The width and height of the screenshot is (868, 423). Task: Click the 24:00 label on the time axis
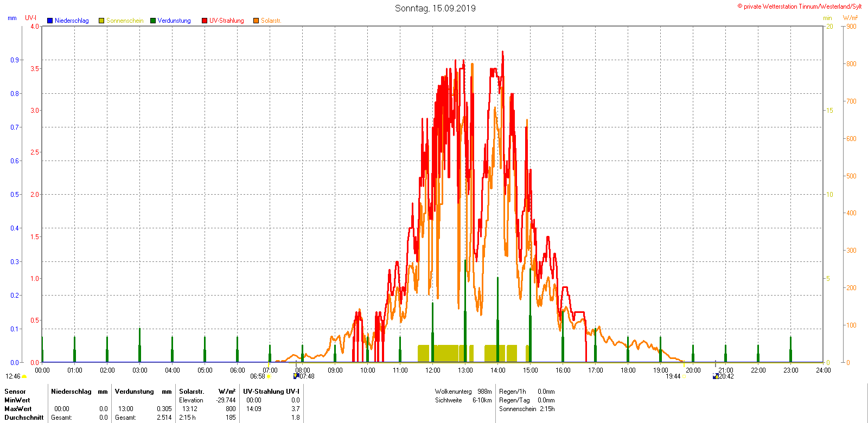pyautogui.click(x=824, y=370)
